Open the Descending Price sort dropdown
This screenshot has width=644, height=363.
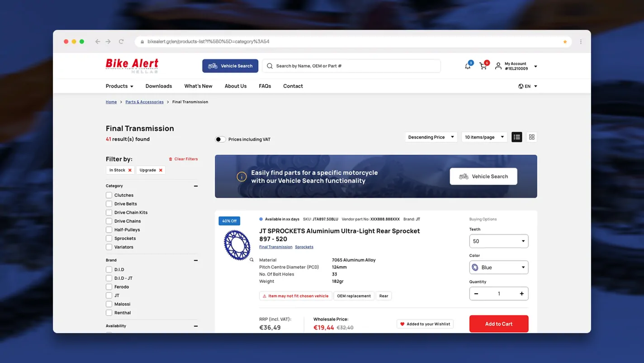(x=431, y=137)
